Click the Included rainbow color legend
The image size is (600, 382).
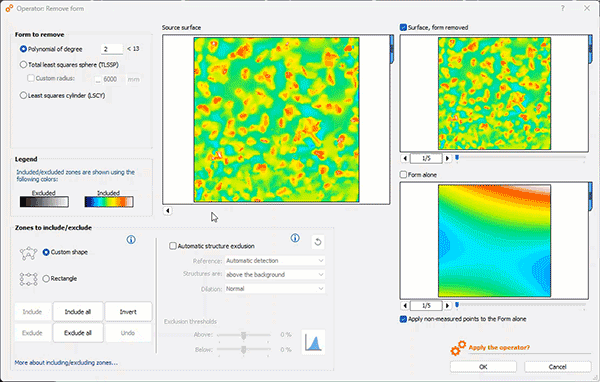tap(109, 202)
